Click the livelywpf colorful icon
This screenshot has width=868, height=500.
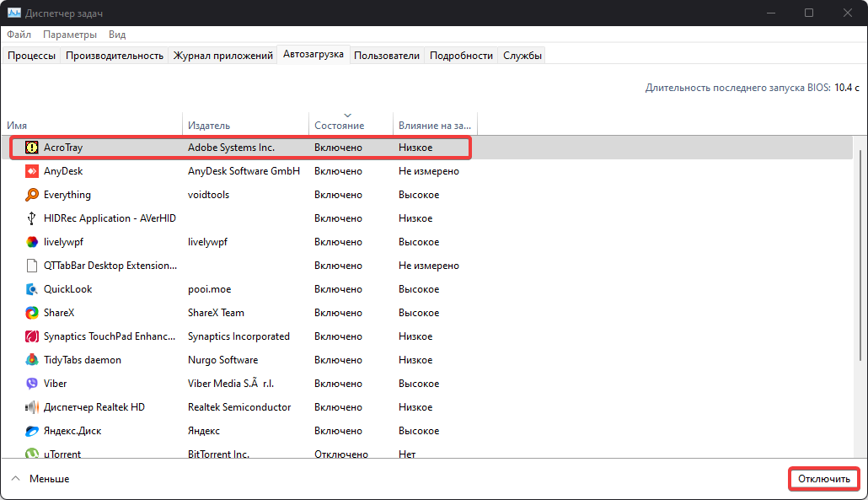click(32, 242)
